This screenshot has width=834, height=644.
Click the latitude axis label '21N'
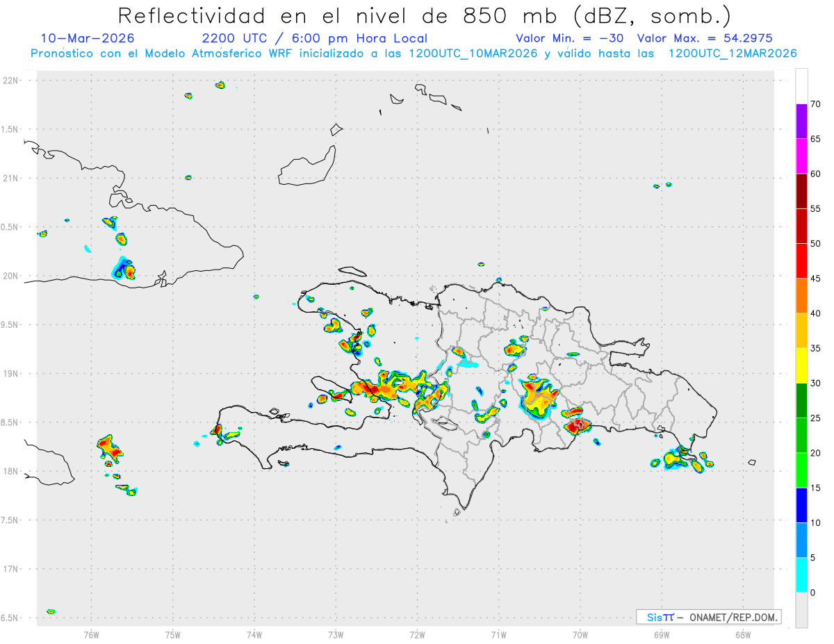[10, 178]
